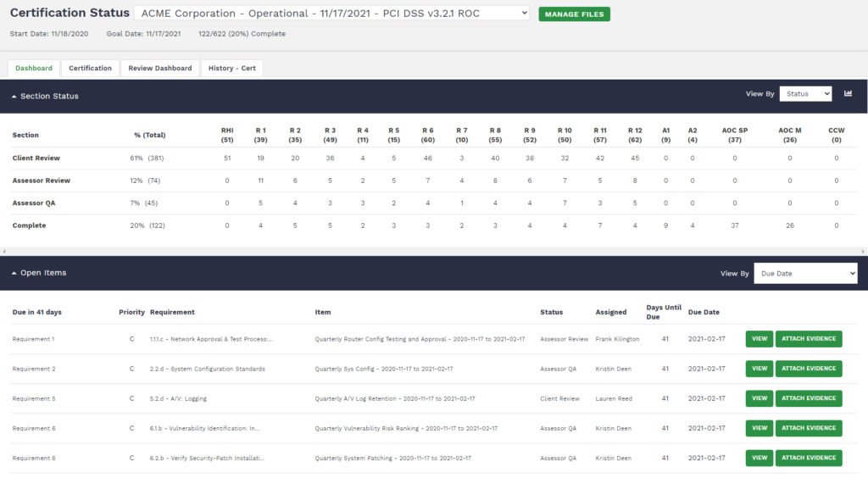Click assignee Lauren Reed
Screen dimensions: 868x478
(x=614, y=399)
